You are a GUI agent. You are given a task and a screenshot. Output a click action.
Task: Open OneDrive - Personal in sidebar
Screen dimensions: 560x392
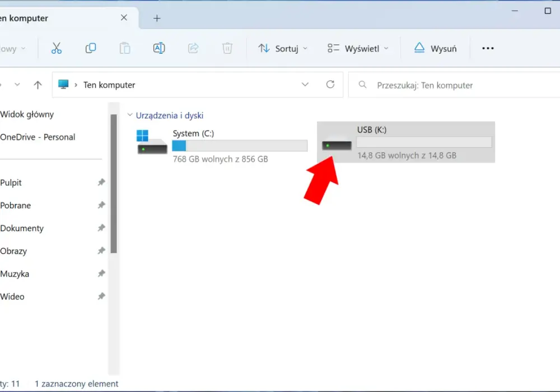coord(38,137)
